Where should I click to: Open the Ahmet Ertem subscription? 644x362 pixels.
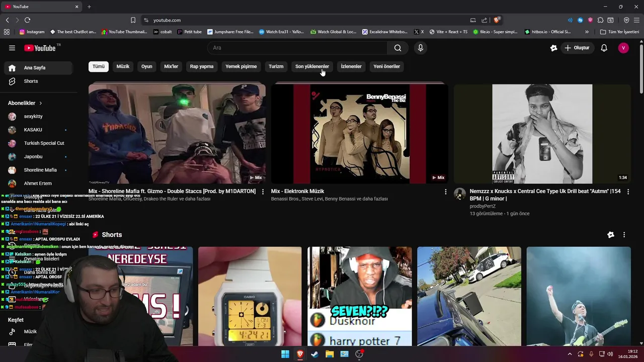38,184
